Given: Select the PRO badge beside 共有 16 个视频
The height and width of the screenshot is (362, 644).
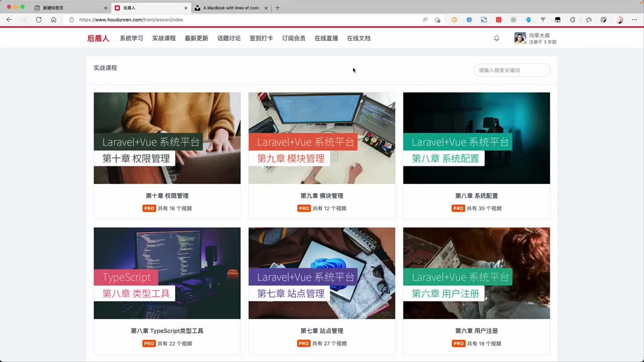Looking at the screenshot, I should pyautogui.click(x=149, y=208).
